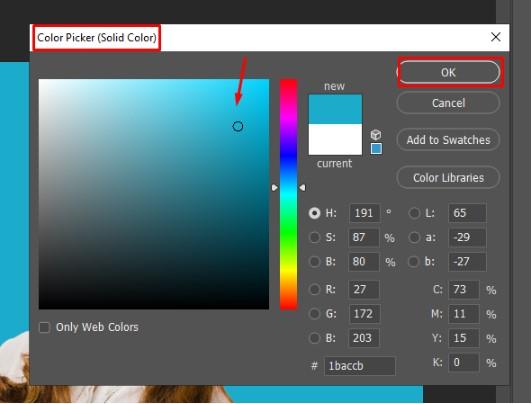Image resolution: width=532 pixels, height=404 pixels.
Task: Select the G green radio button
Action: coord(314,314)
